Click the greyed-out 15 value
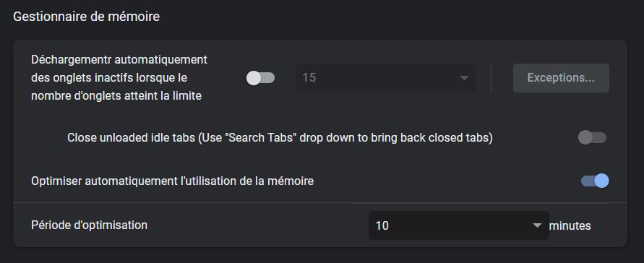644x263 pixels. click(309, 78)
